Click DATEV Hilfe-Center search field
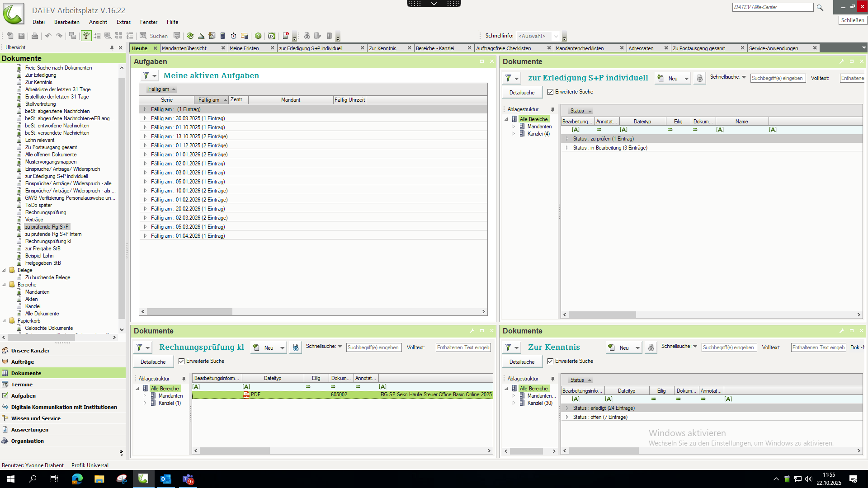Viewport: 868px width, 488px height. pos(772,7)
